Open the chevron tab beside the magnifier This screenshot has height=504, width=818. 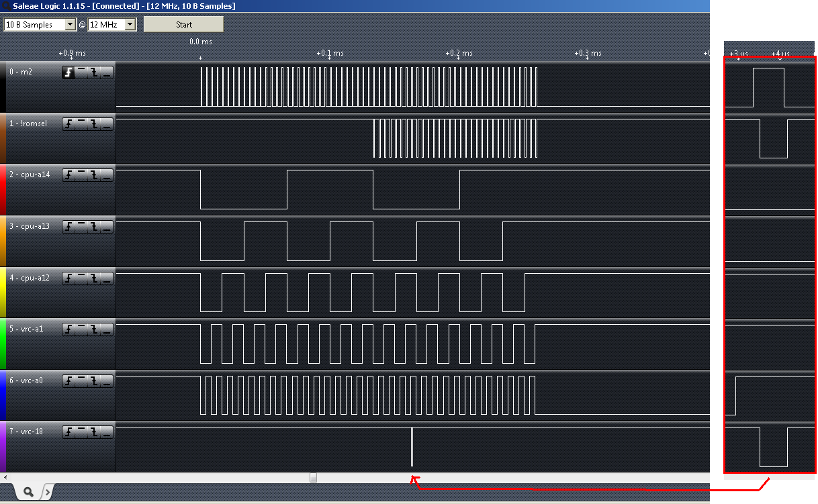[x=47, y=493]
